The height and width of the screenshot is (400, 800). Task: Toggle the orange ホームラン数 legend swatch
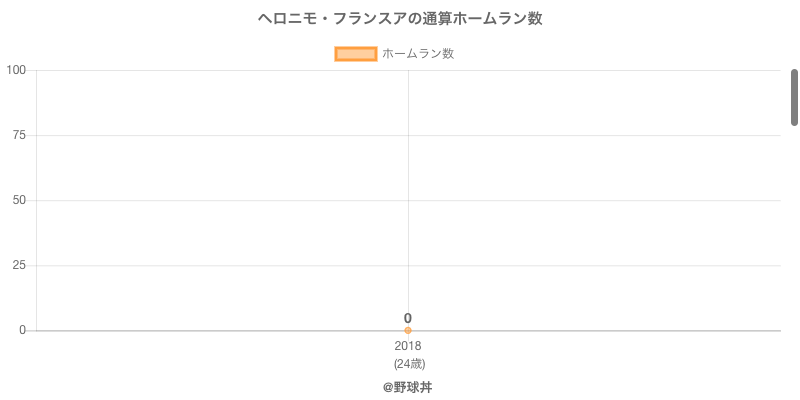coord(356,54)
